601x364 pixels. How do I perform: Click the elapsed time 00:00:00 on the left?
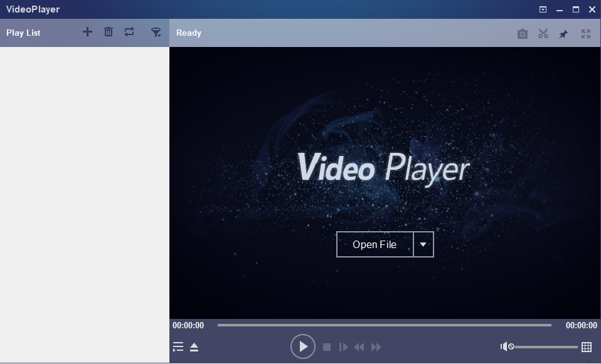pyautogui.click(x=188, y=325)
